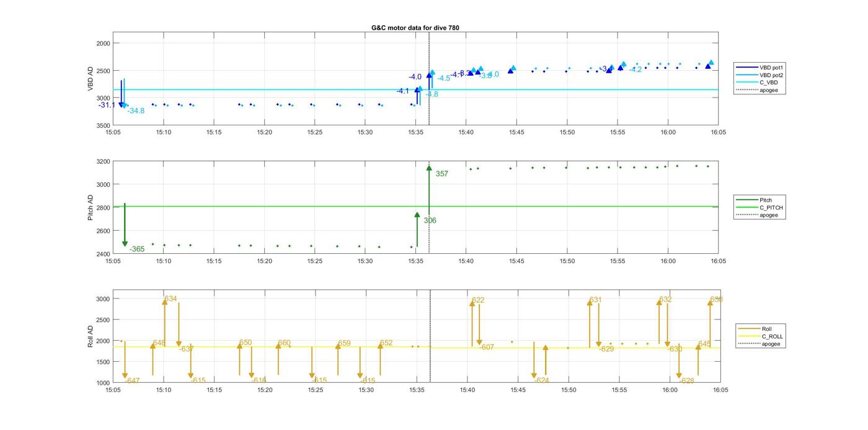Click the '652' roll annotation

[386, 343]
